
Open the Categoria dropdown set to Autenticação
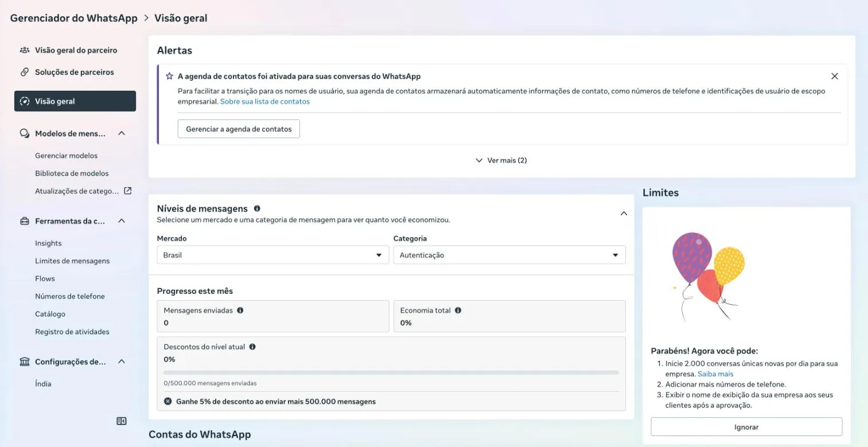[509, 255]
